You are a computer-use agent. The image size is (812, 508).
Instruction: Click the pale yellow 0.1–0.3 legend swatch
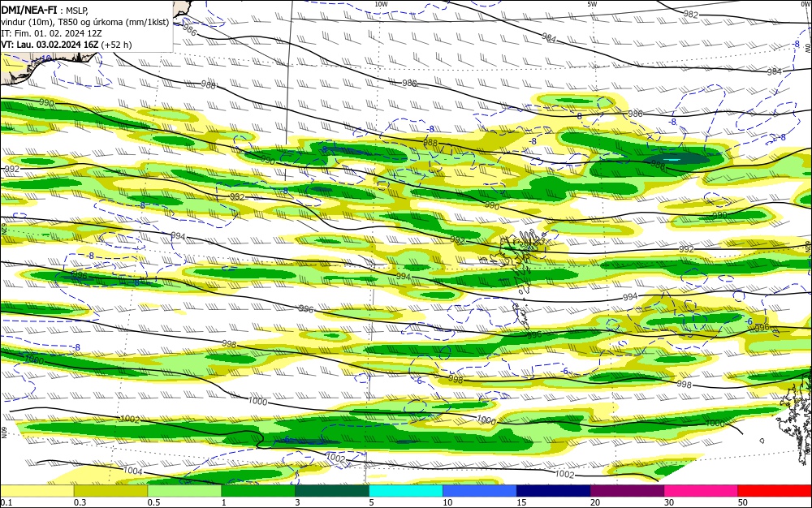click(37, 491)
